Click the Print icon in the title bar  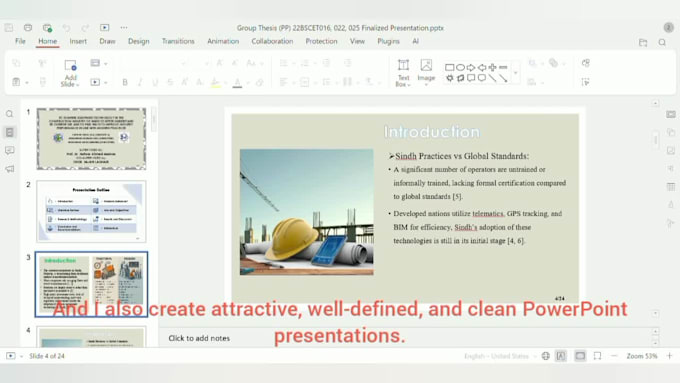coord(28,27)
